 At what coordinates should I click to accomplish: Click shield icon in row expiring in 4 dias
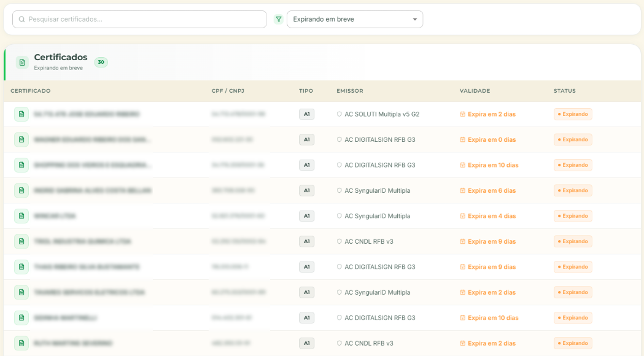point(339,216)
